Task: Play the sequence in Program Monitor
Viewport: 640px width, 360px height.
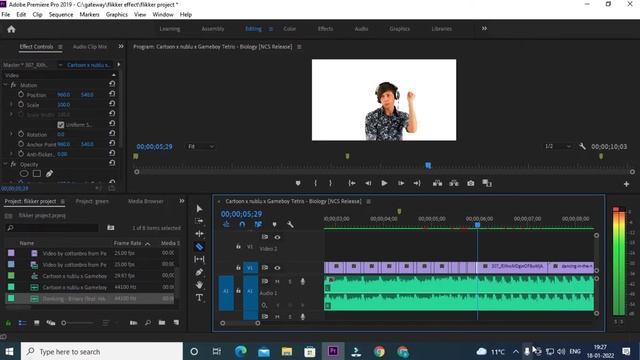Action: click(384, 183)
